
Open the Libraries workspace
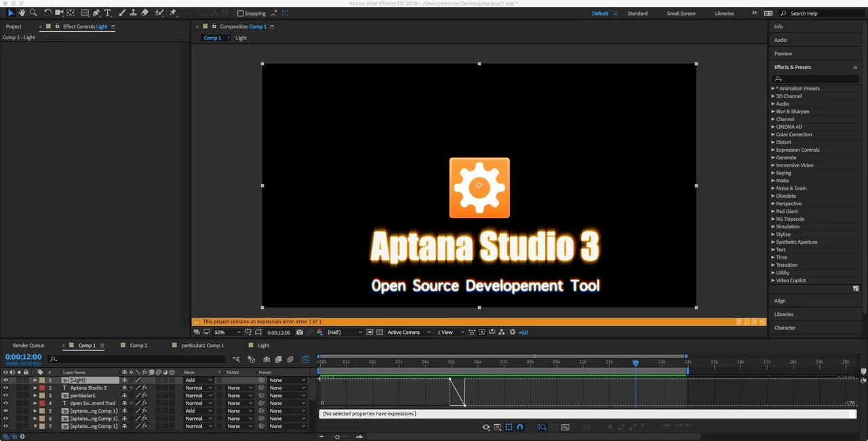point(724,14)
